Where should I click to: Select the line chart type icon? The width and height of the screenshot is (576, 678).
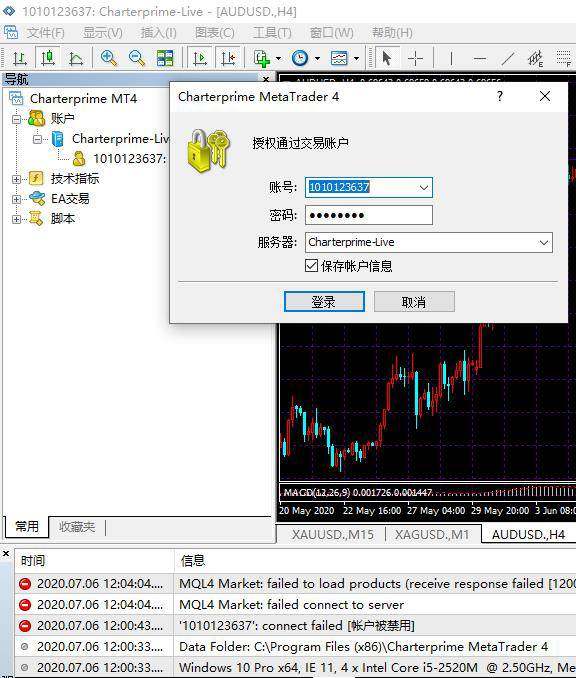[76, 58]
